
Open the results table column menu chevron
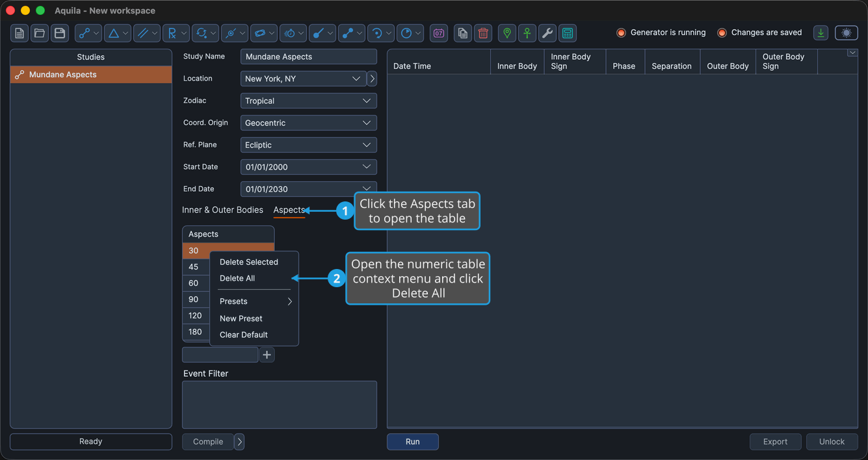[x=852, y=53]
